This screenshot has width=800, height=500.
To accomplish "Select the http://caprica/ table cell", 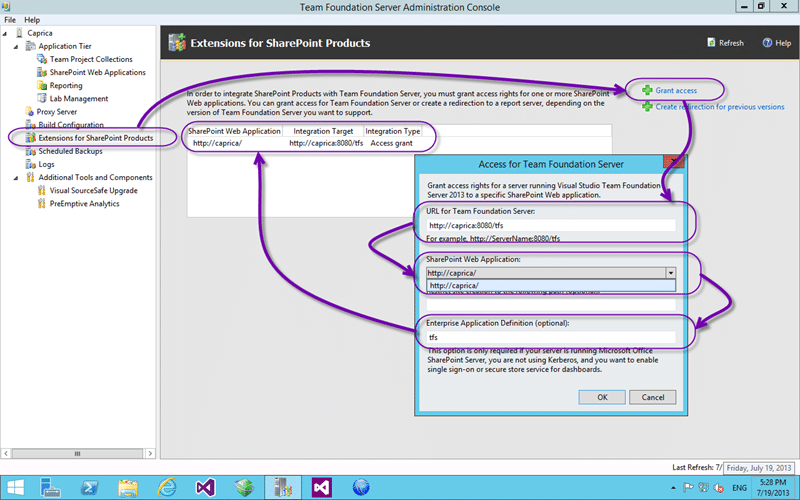I will pyautogui.click(x=217, y=143).
